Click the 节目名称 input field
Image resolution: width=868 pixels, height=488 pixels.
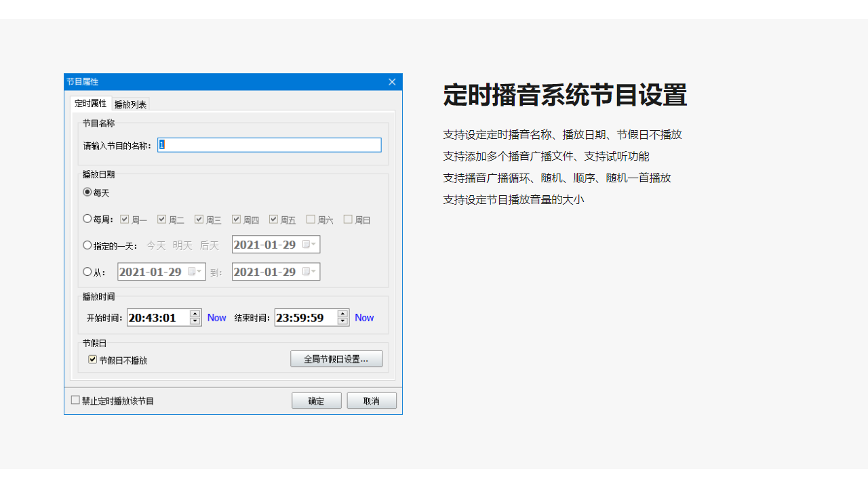269,145
